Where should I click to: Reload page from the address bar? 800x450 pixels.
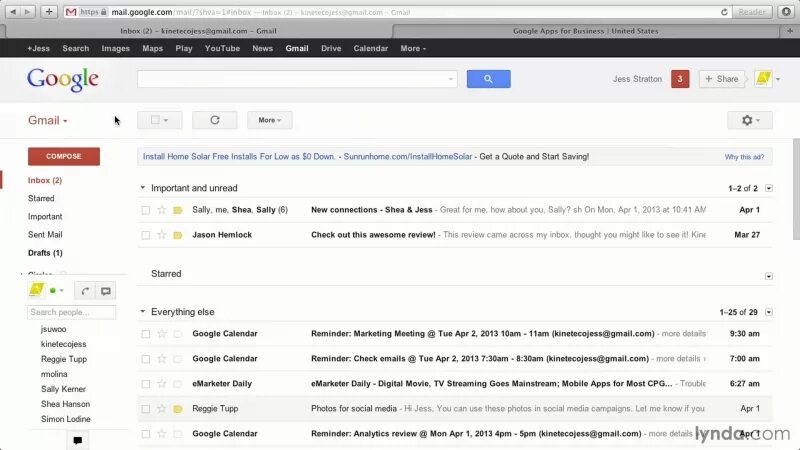pyautogui.click(x=724, y=12)
